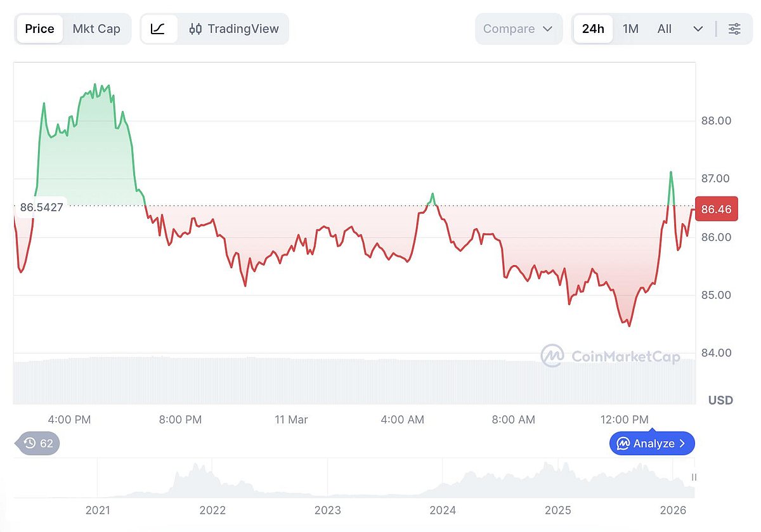Image resolution: width=761 pixels, height=532 pixels.
Task: Open the chart settings sliders icon
Action: (x=734, y=29)
